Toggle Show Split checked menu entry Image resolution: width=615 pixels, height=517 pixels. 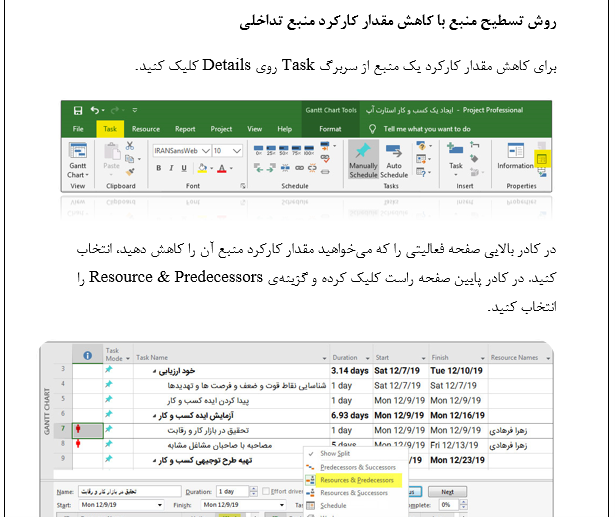pyautogui.click(x=335, y=453)
